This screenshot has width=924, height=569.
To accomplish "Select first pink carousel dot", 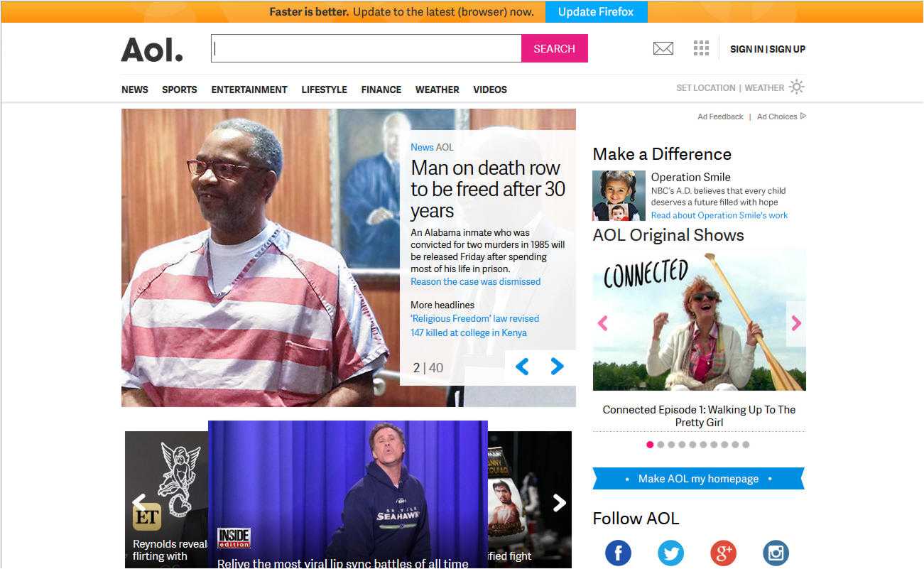I will pos(650,445).
